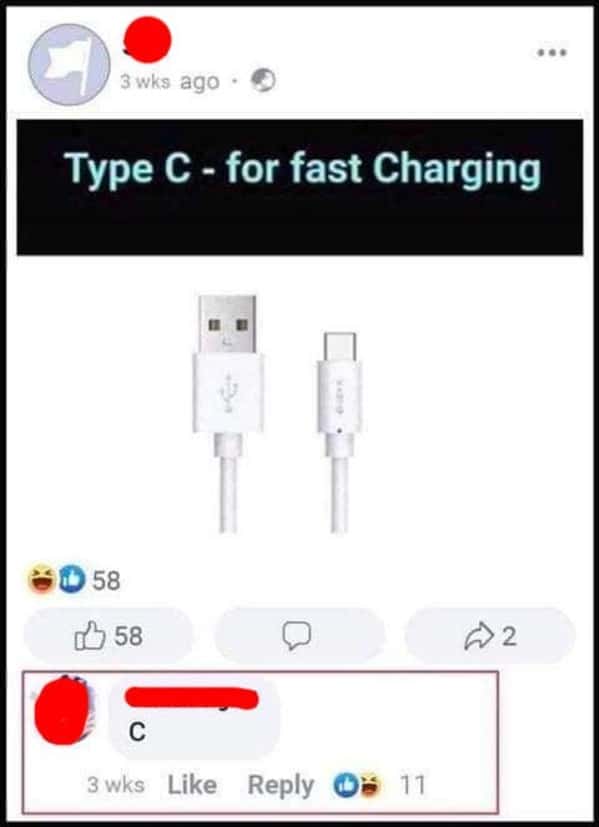Click the blue like reaction icon under post
This screenshot has height=827, width=599.
pos(73,580)
